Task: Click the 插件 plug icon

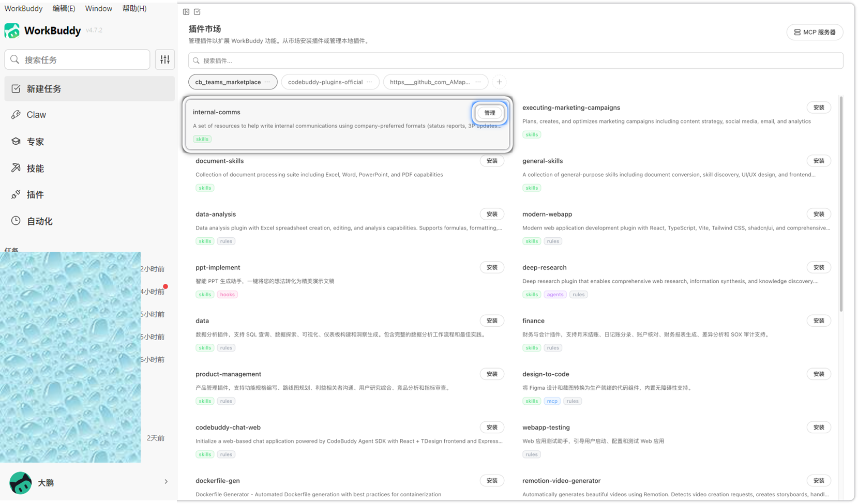Action: [16, 194]
